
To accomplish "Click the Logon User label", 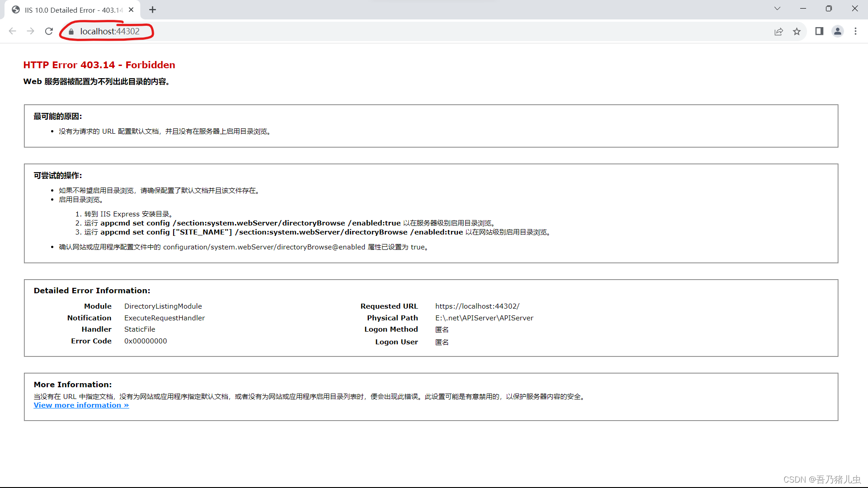I will coord(396,342).
